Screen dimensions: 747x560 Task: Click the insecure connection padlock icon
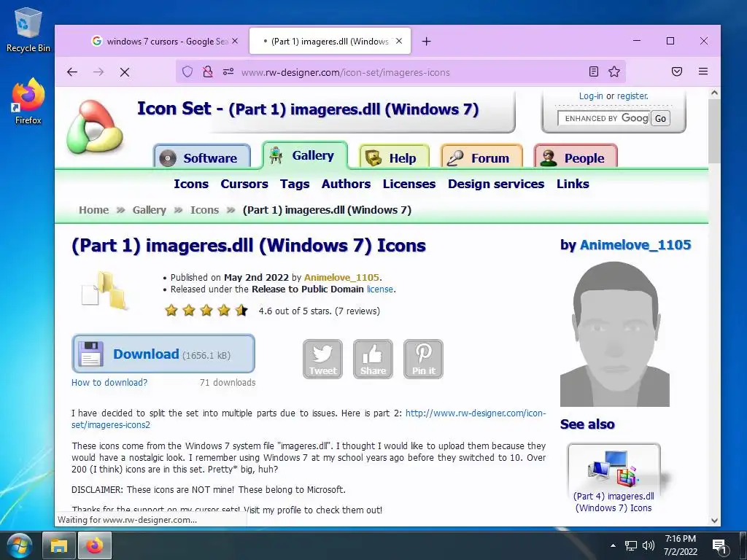(208, 72)
